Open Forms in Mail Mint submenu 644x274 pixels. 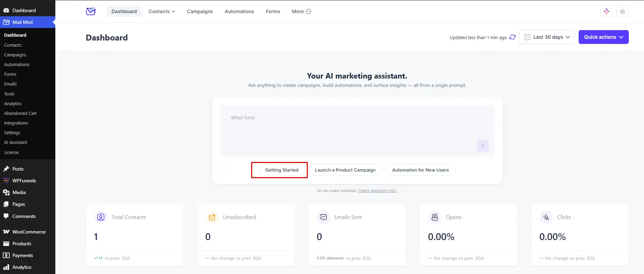coord(10,74)
